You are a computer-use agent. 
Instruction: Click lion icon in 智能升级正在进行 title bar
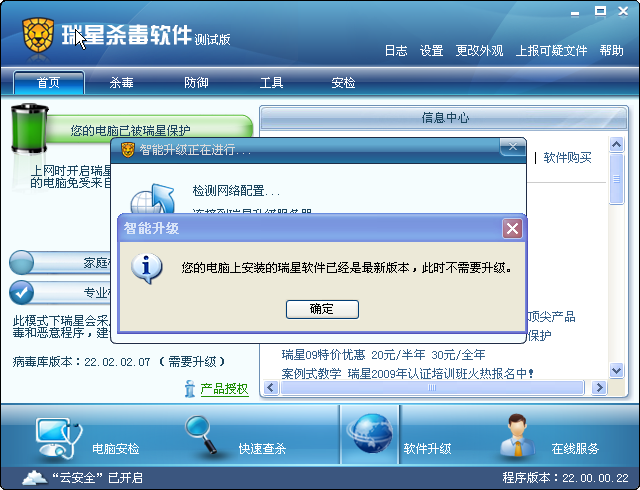pos(128,150)
